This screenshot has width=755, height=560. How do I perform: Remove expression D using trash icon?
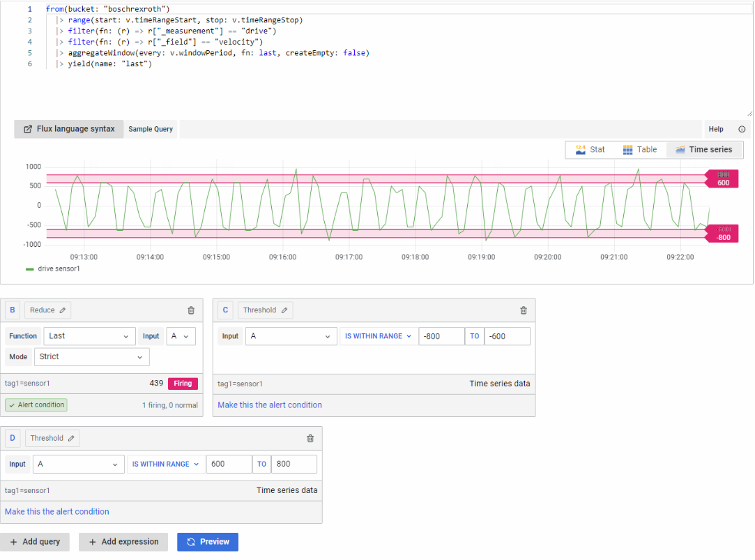point(310,439)
